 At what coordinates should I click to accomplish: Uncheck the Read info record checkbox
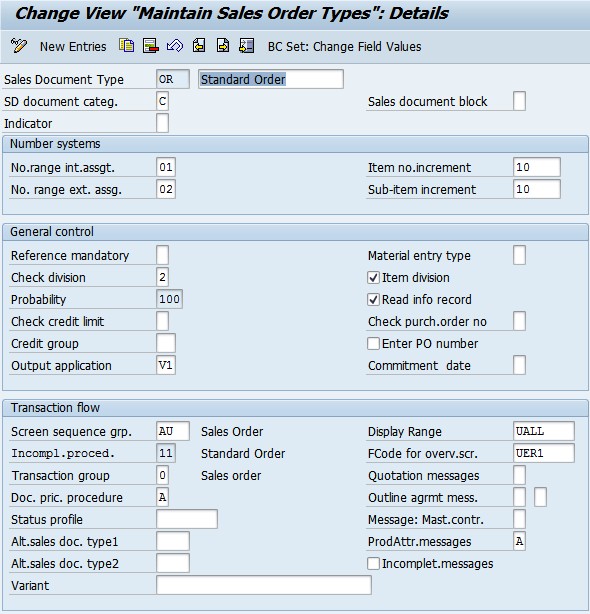click(373, 300)
